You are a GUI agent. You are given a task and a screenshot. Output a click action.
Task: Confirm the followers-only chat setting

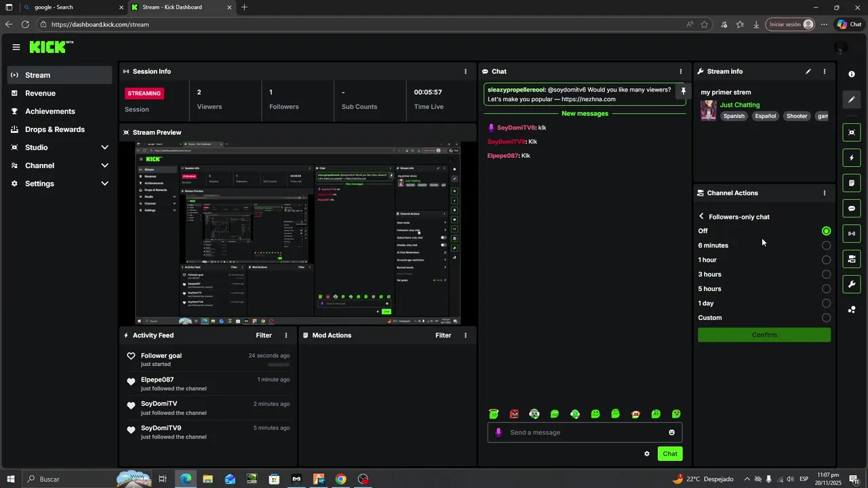pyautogui.click(x=764, y=335)
